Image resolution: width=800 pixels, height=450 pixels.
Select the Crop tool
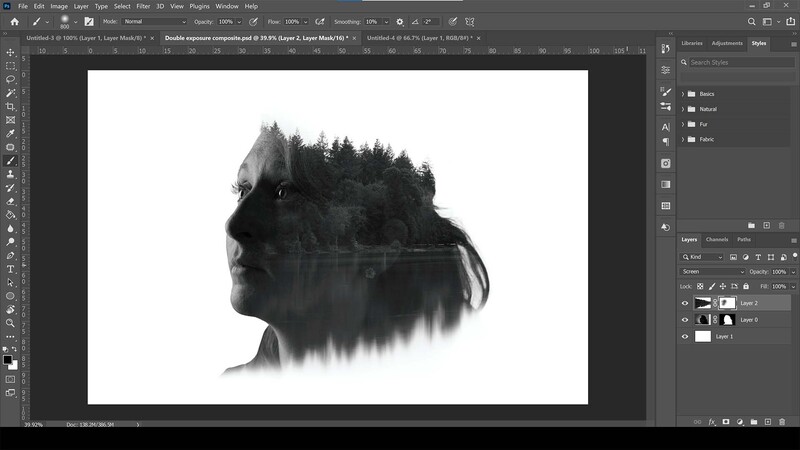coord(10,107)
